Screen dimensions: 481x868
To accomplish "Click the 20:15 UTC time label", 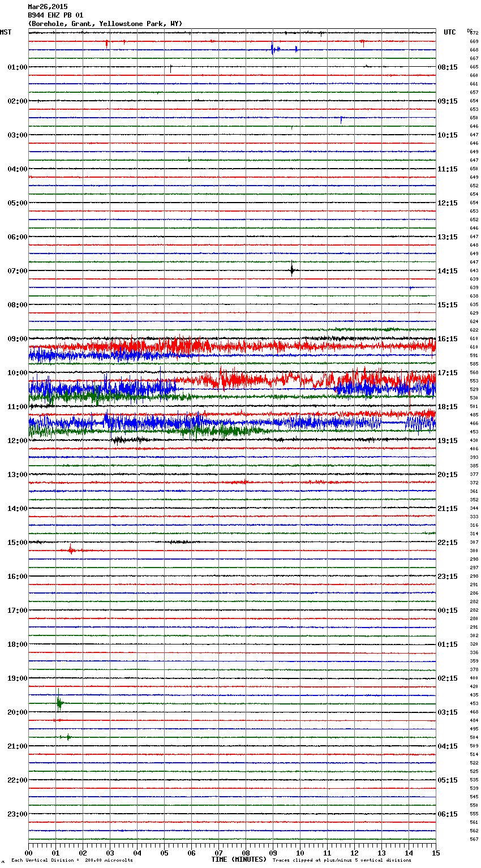I will coord(448,475).
